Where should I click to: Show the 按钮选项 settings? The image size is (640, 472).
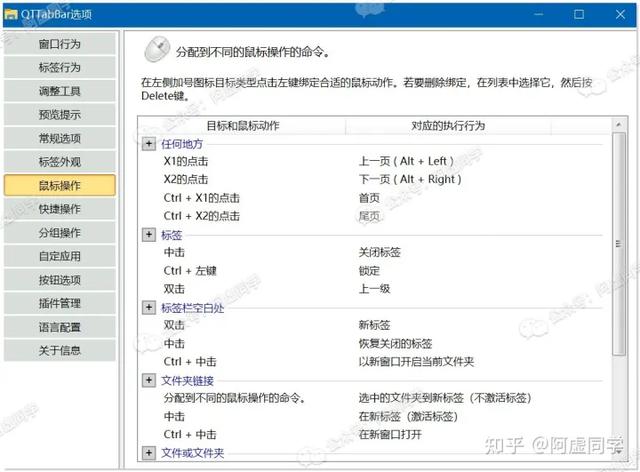click(x=60, y=280)
